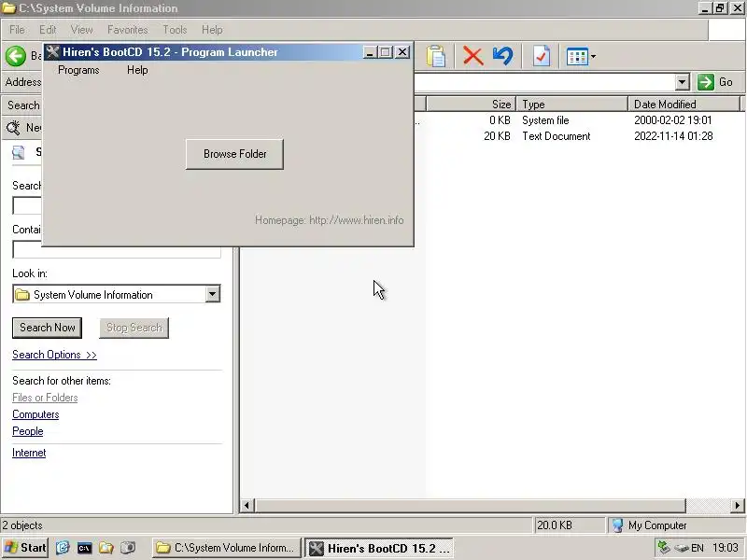
Task: Click the Paste clipboard toolbar icon
Action: (x=435, y=56)
